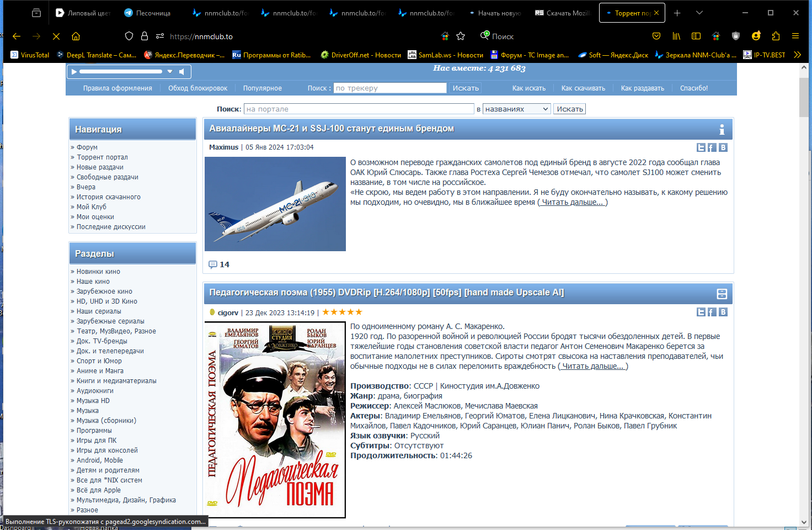
Task: Open the Firefox hamburger menu
Action: click(x=795, y=36)
